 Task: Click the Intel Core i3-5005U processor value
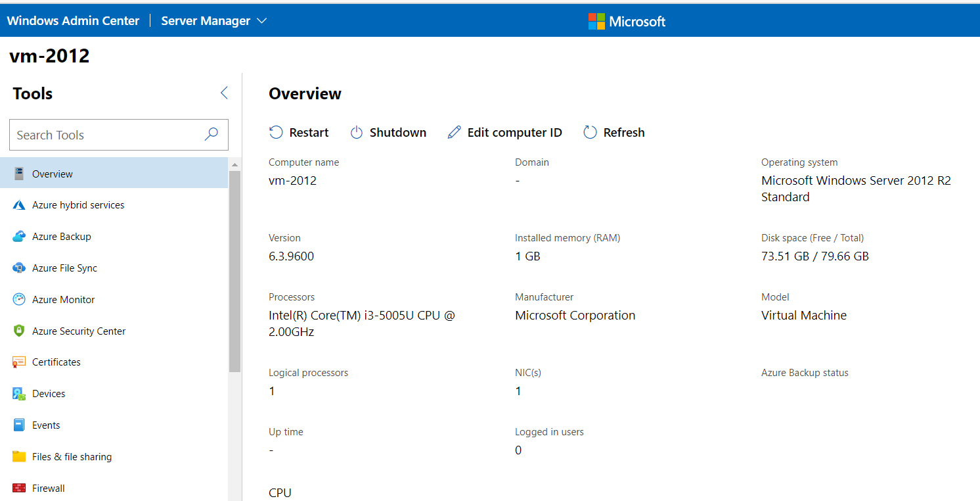(362, 323)
